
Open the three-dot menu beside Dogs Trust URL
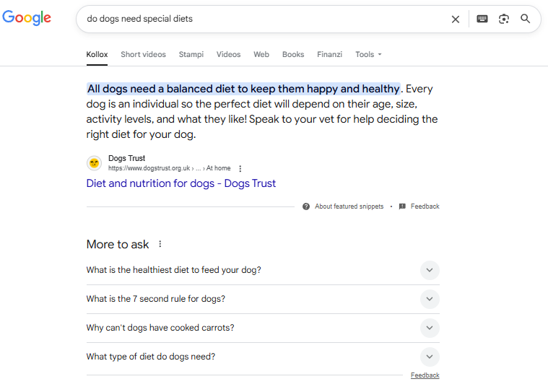coord(240,169)
